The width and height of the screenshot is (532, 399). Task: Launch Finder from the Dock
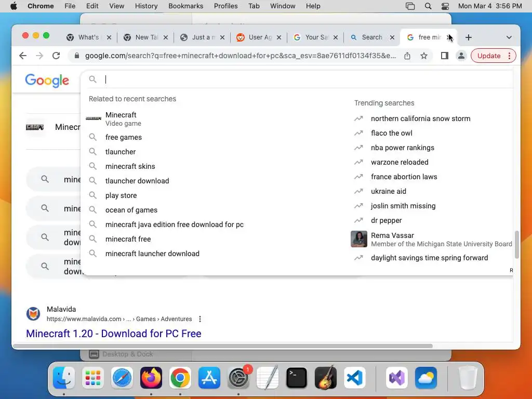pyautogui.click(x=64, y=378)
